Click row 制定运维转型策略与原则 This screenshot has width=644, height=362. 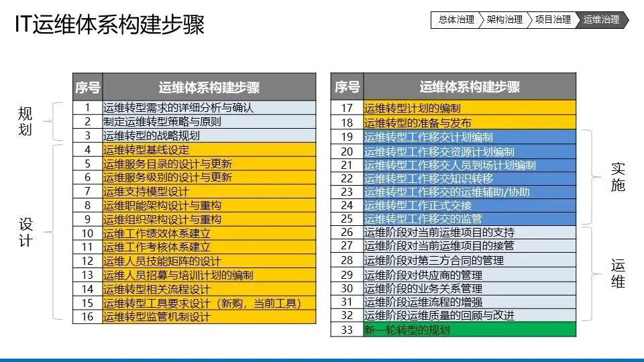point(195,121)
